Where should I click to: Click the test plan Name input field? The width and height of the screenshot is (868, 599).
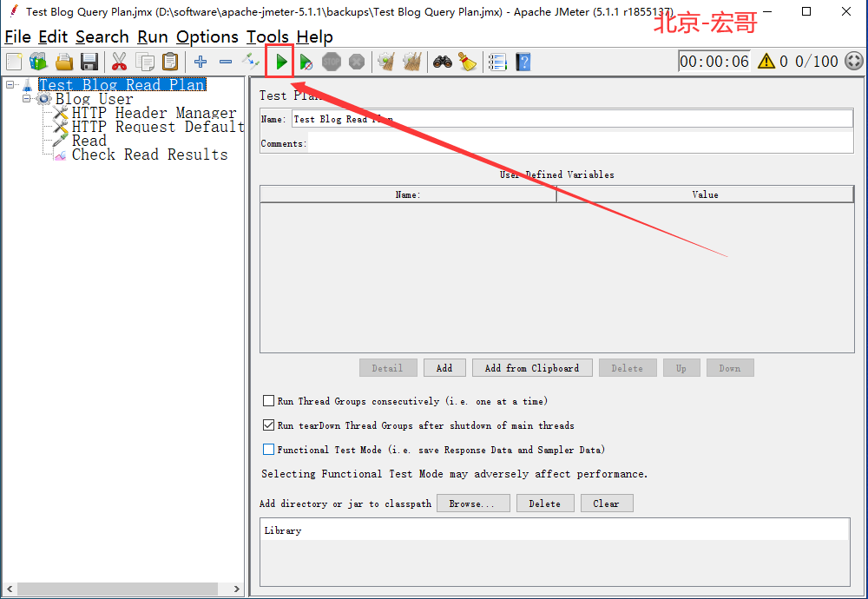[572, 118]
